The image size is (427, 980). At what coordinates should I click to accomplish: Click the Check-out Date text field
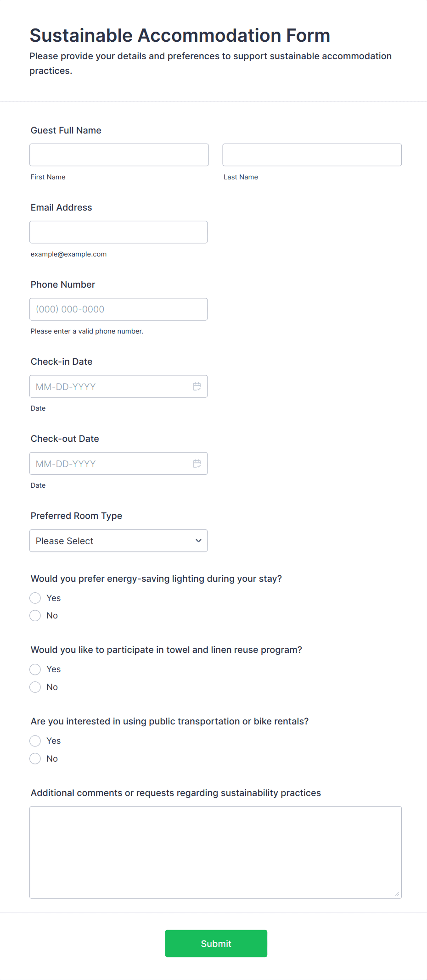click(x=110, y=463)
